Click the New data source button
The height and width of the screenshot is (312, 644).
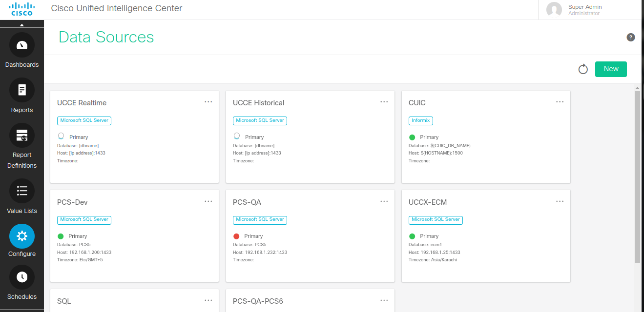pyautogui.click(x=611, y=69)
